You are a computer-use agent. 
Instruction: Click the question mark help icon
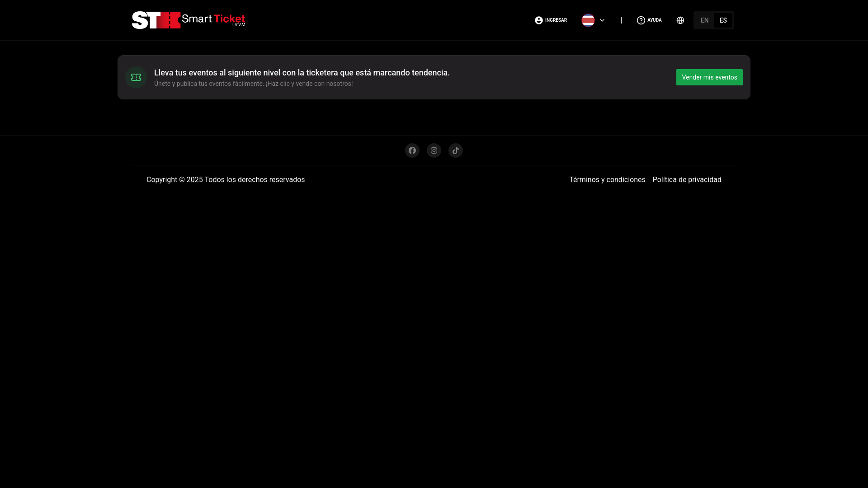point(641,20)
